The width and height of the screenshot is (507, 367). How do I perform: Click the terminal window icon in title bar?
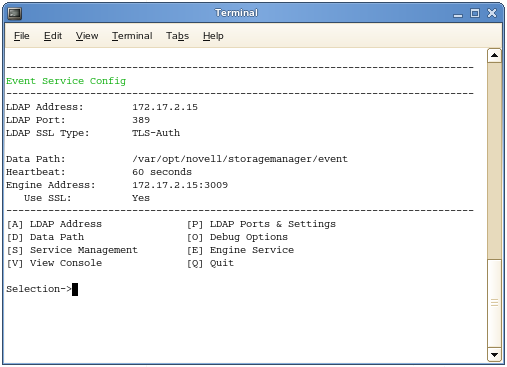pos(15,13)
